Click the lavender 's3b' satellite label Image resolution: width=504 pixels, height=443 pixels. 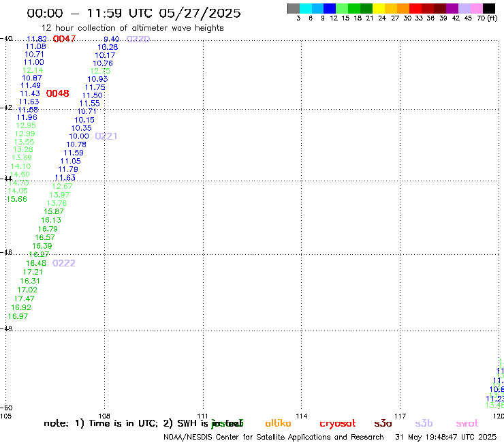424,423
